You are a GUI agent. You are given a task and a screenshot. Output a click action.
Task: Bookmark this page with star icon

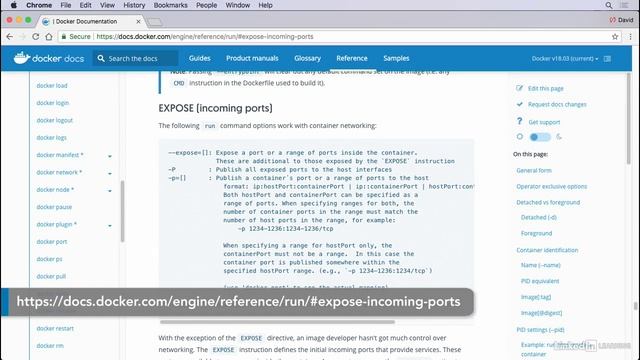(615, 37)
